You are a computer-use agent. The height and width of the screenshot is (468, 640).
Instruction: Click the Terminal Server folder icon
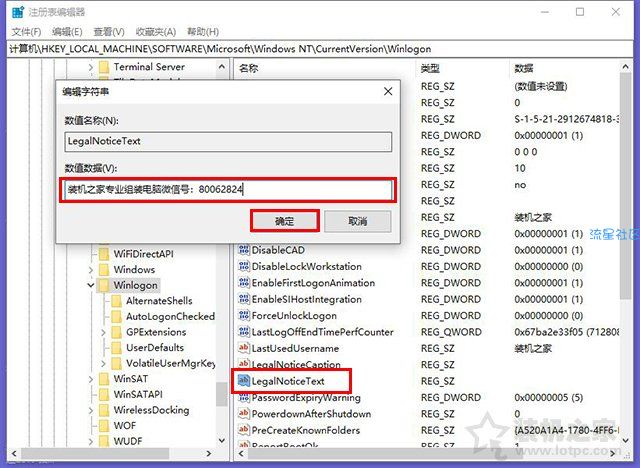point(104,67)
